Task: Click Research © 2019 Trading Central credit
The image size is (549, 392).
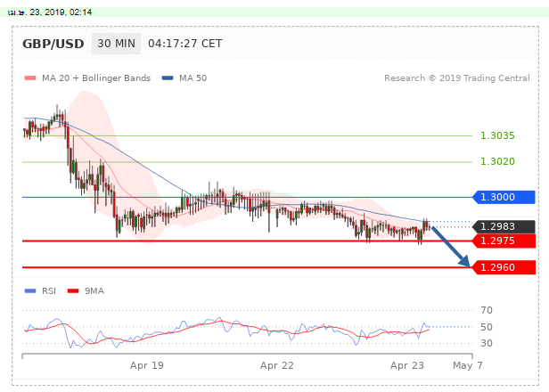Action: (457, 78)
